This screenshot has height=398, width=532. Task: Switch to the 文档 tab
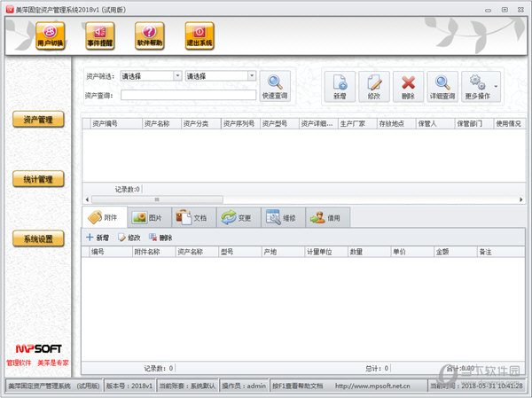193,217
